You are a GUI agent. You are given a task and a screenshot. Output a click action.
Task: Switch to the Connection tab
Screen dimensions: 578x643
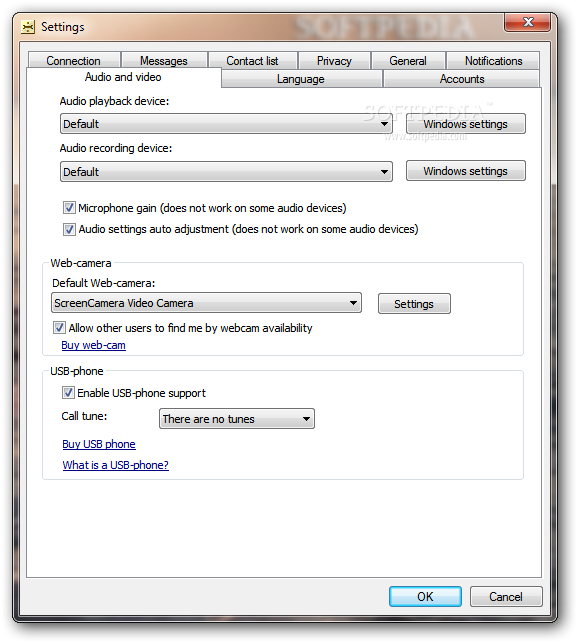[x=73, y=61]
